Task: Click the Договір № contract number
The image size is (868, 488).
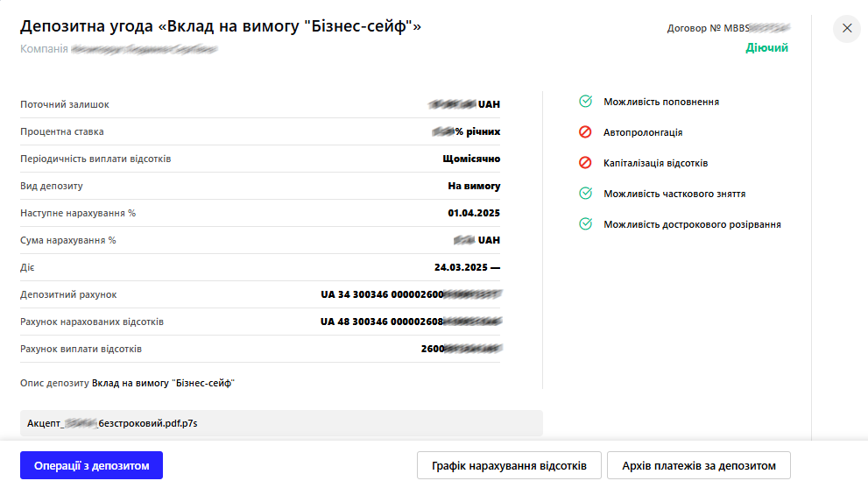Action: (729, 28)
